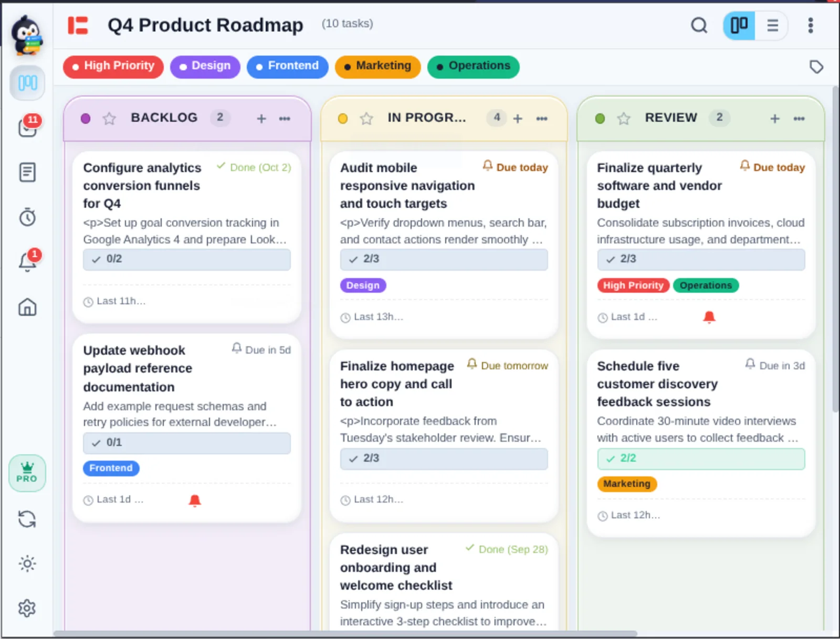Toggle Frontend filter chip

(x=288, y=67)
